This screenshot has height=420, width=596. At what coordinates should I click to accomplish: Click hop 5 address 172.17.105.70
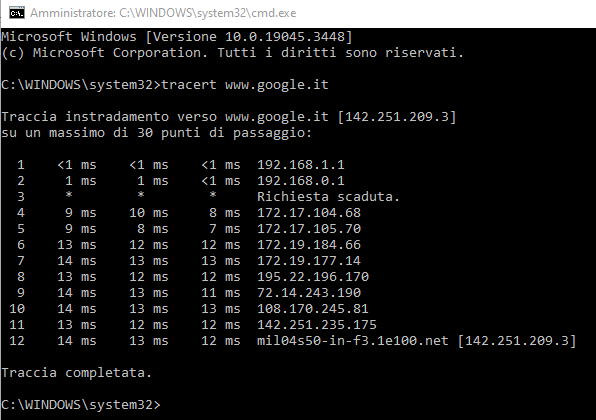point(309,229)
